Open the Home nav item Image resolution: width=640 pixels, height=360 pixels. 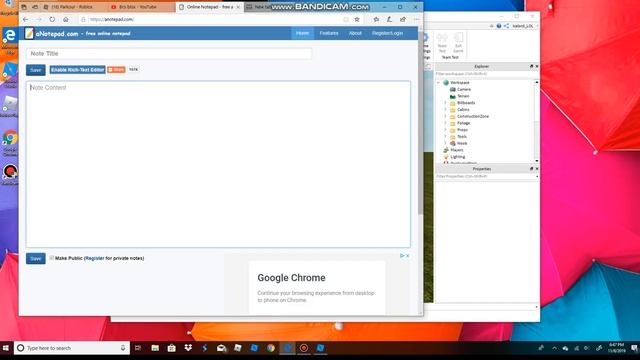pyautogui.click(x=302, y=33)
